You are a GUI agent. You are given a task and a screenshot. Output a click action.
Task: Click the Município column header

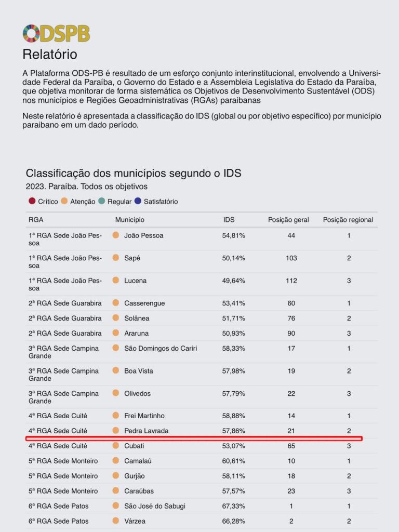click(129, 220)
